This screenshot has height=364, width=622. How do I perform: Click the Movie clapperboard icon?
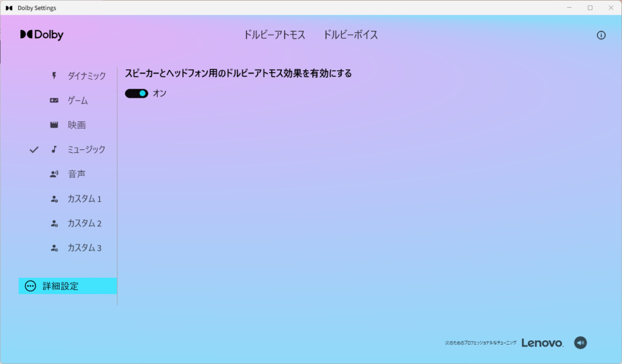[54, 125]
